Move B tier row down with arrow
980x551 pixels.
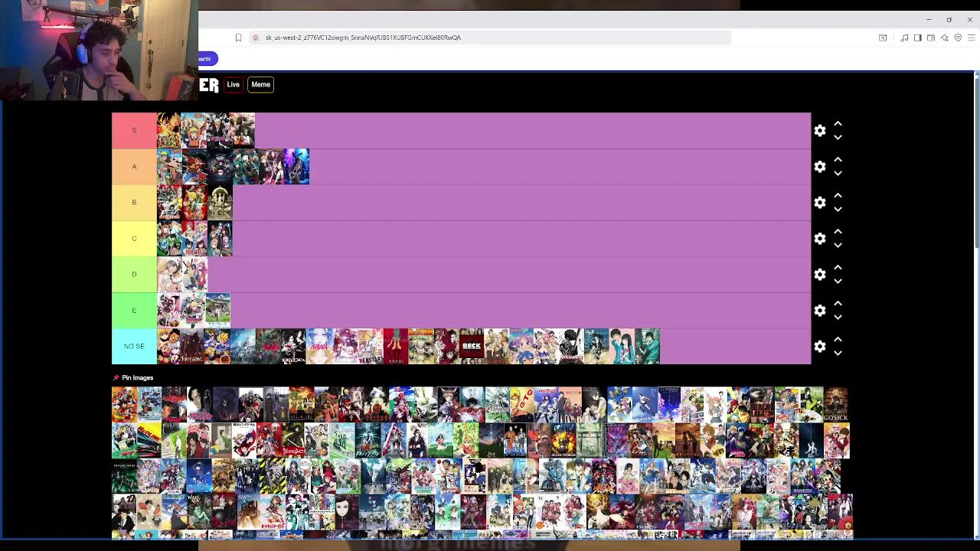point(838,210)
